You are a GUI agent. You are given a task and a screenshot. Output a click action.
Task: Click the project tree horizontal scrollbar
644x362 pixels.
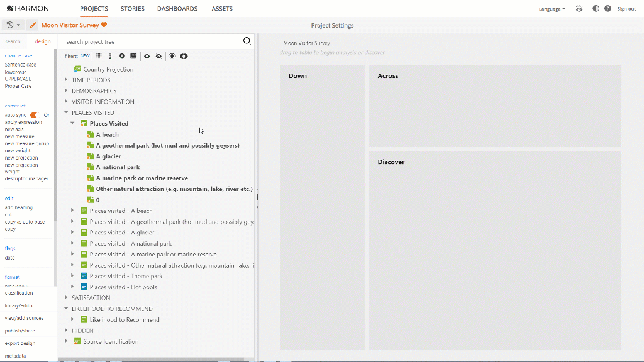[151, 359]
